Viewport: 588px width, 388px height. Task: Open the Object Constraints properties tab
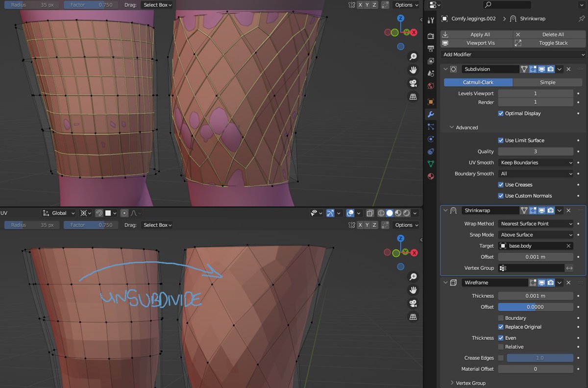[x=431, y=151]
